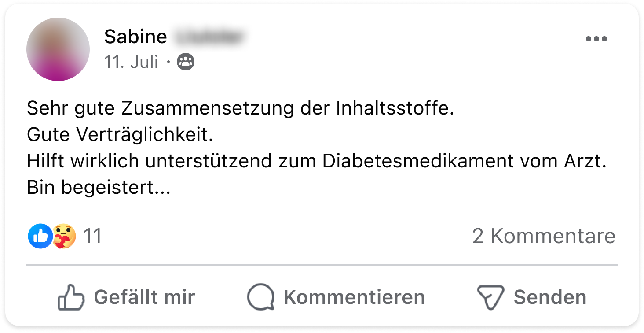This screenshot has width=644, height=333.
Task: Click the 'Bin begeistert...' text line
Action: point(99,188)
